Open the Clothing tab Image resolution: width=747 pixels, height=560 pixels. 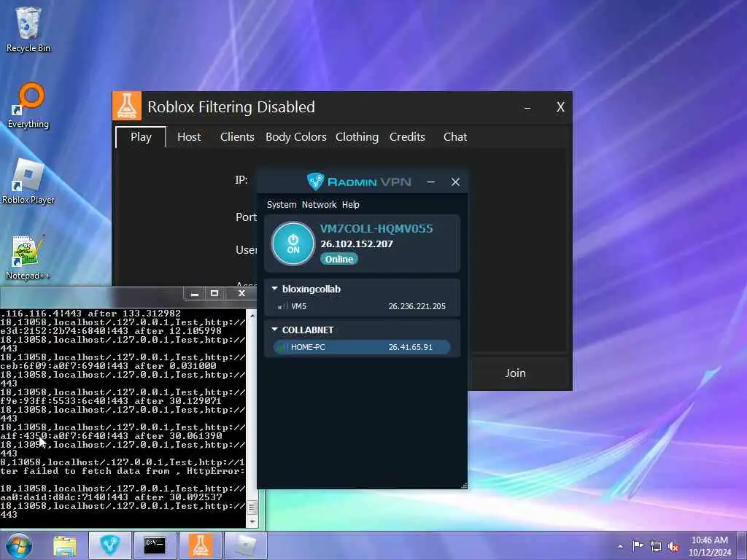[357, 137]
